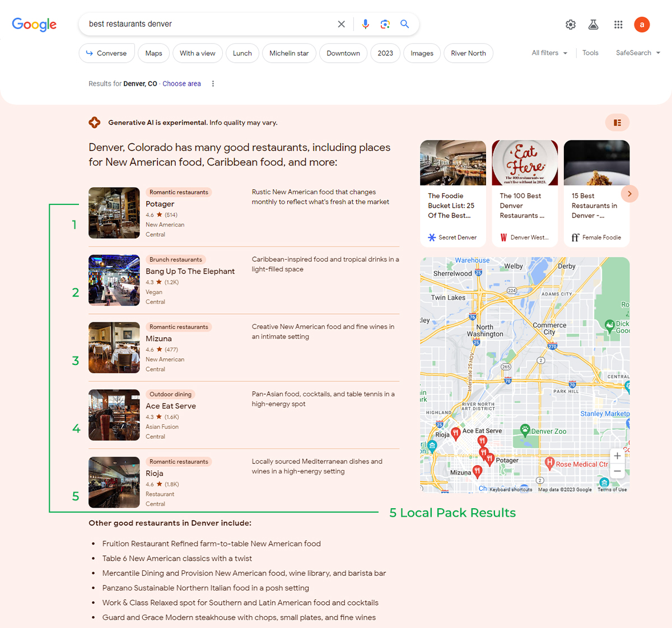Open the Potager restaurant listing
The height and width of the screenshot is (628, 672).
point(160,204)
